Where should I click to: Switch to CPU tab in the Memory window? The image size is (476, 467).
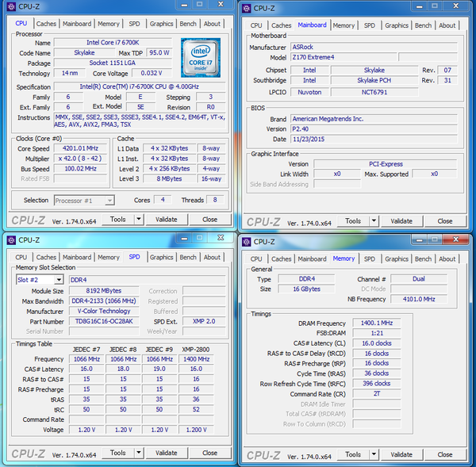click(x=256, y=259)
